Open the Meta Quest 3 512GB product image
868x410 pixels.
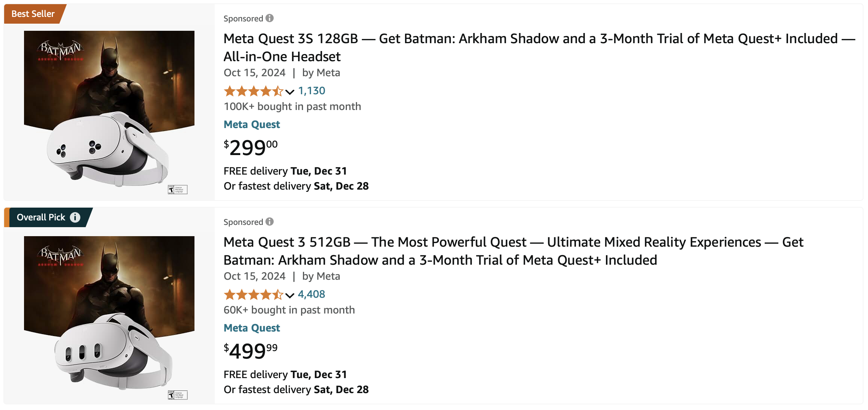(109, 315)
